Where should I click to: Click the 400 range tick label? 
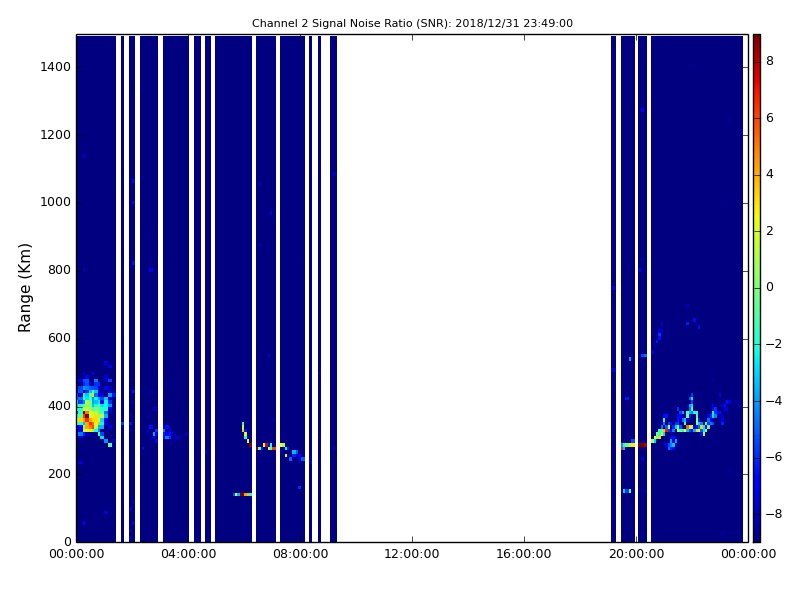click(x=59, y=406)
